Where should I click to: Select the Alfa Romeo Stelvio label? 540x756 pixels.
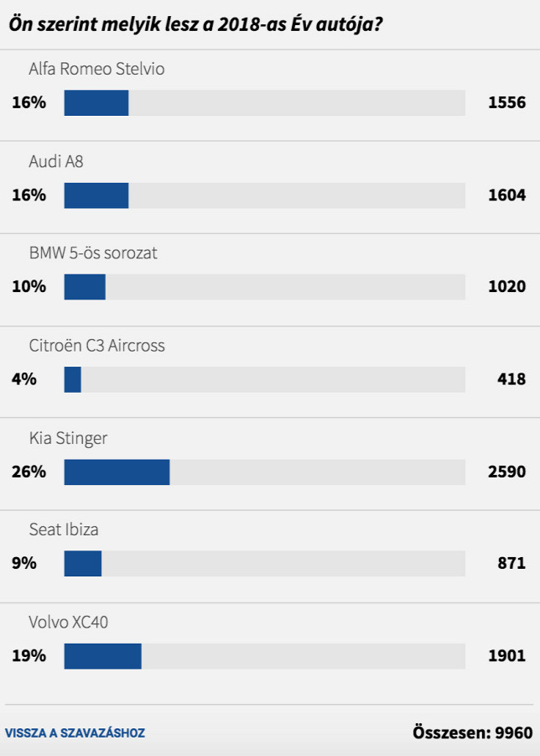pos(96,69)
